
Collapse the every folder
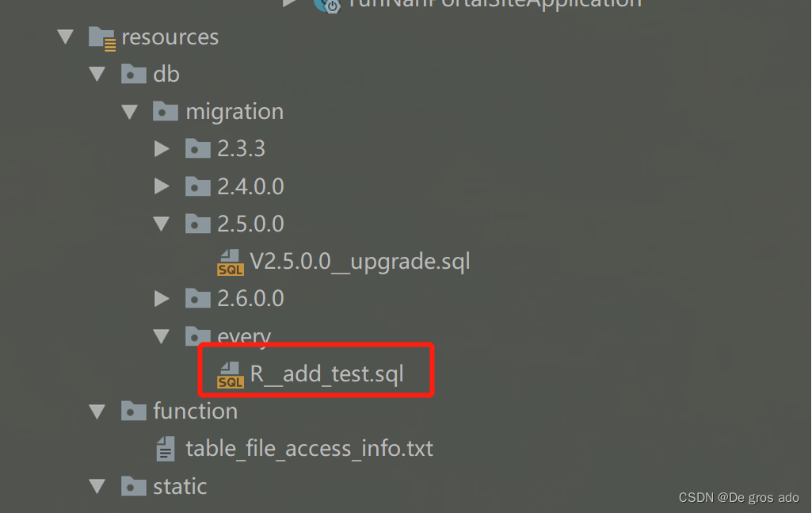point(162,335)
